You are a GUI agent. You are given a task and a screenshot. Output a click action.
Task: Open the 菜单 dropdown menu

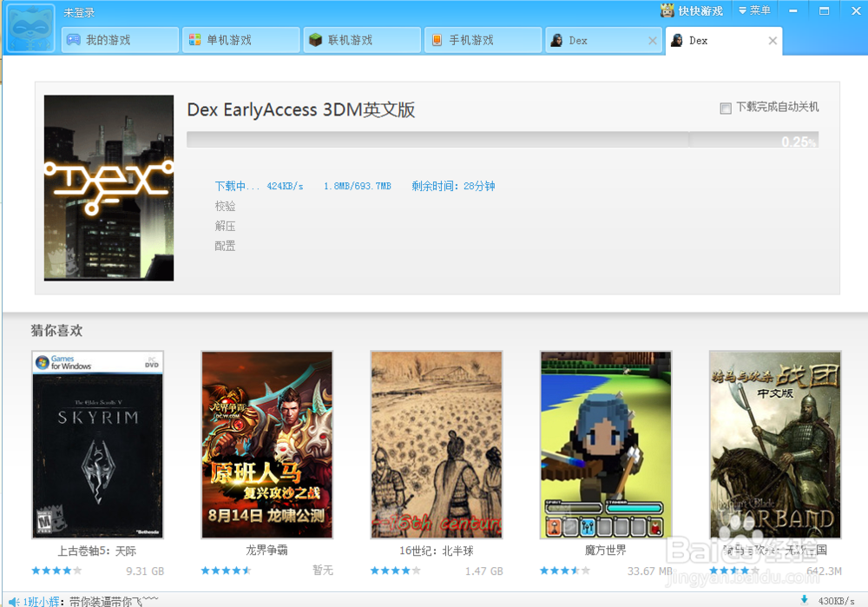[x=754, y=10]
